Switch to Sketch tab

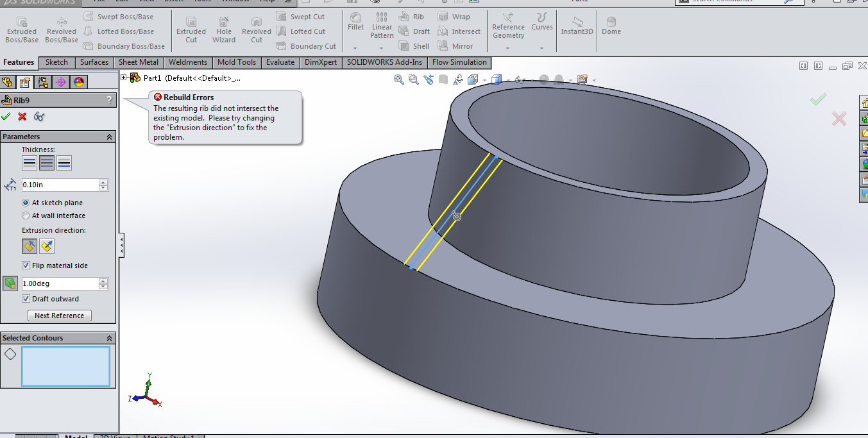[x=56, y=62]
